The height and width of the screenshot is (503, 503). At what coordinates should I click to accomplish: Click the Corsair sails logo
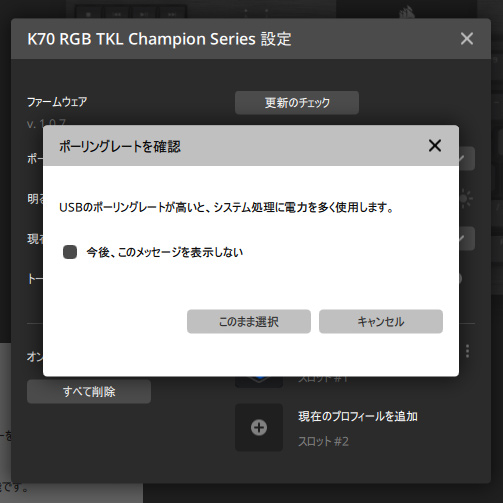(x=407, y=13)
